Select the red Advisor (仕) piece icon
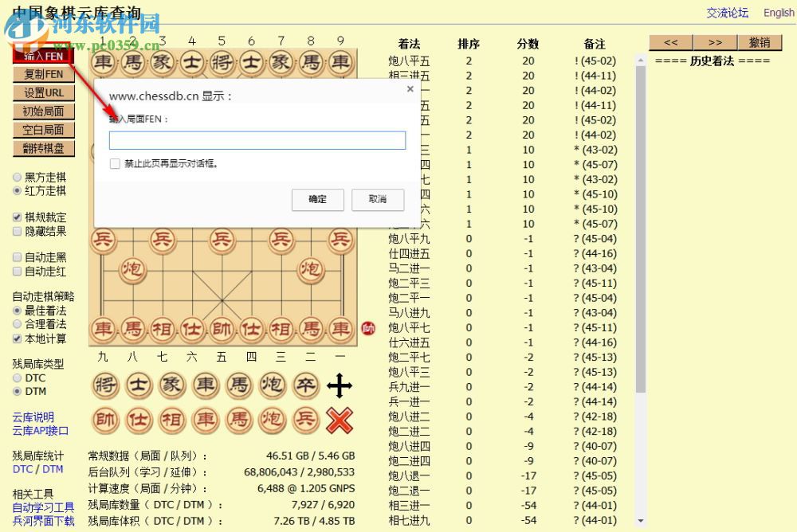 tap(138, 421)
